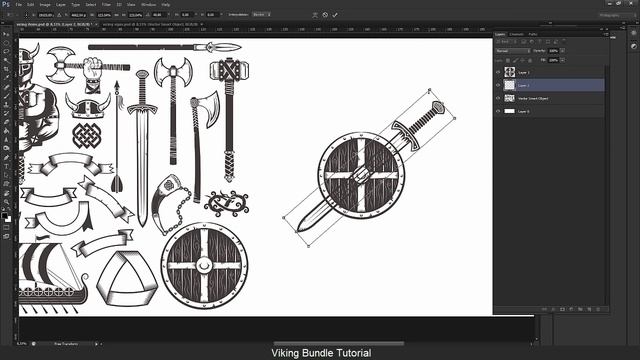
Task: Open the File menu
Action: click(18, 4)
